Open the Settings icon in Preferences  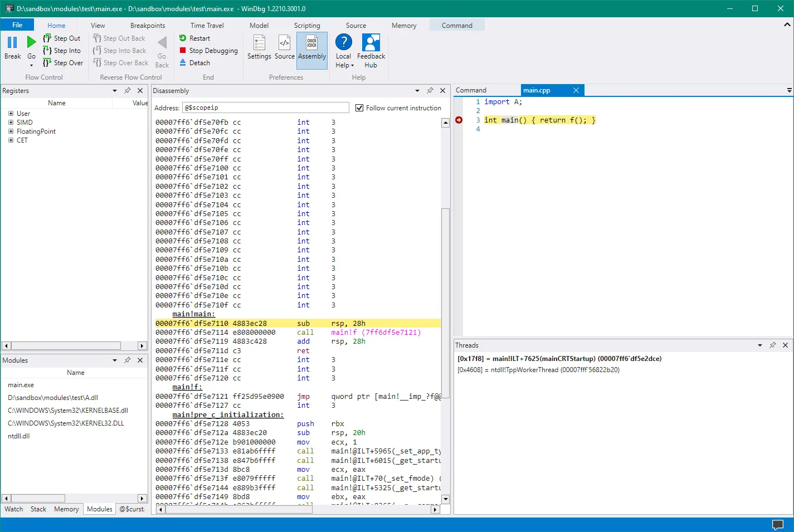click(x=259, y=43)
